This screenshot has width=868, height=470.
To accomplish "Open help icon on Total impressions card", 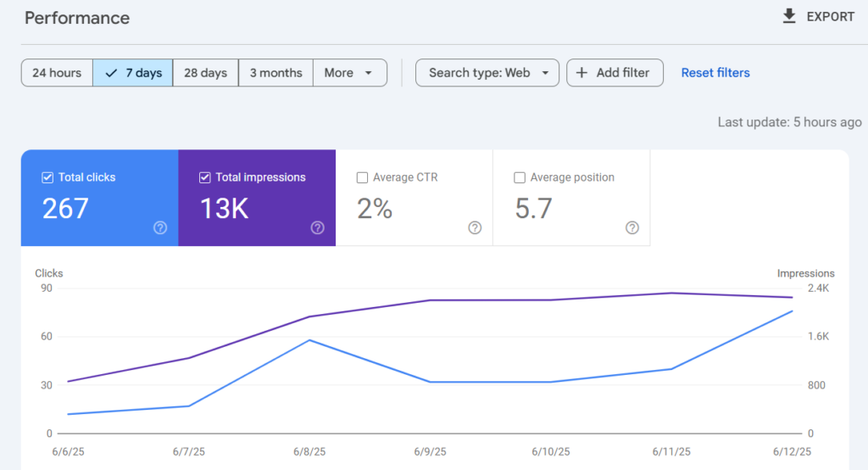I will click(x=317, y=228).
